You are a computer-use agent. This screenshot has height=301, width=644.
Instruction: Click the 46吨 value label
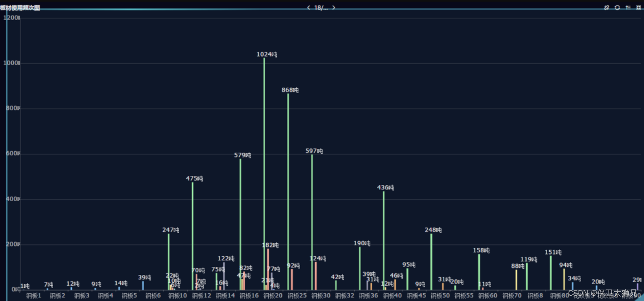coord(396,276)
